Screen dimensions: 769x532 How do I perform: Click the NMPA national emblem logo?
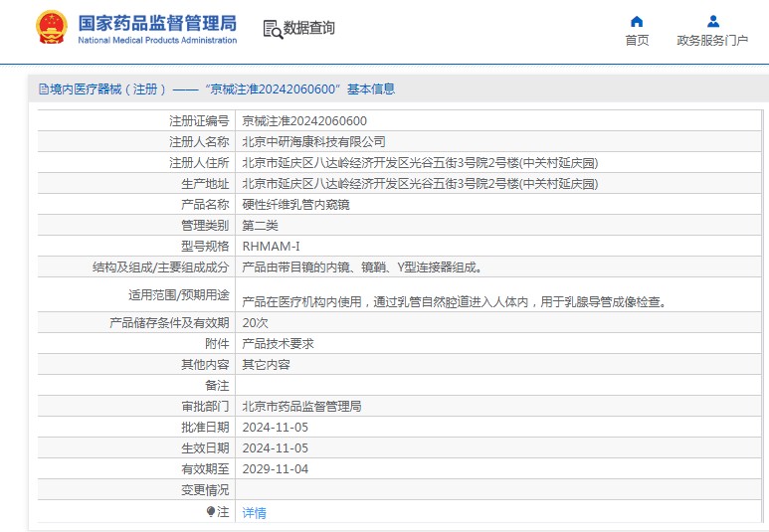pos(52,28)
